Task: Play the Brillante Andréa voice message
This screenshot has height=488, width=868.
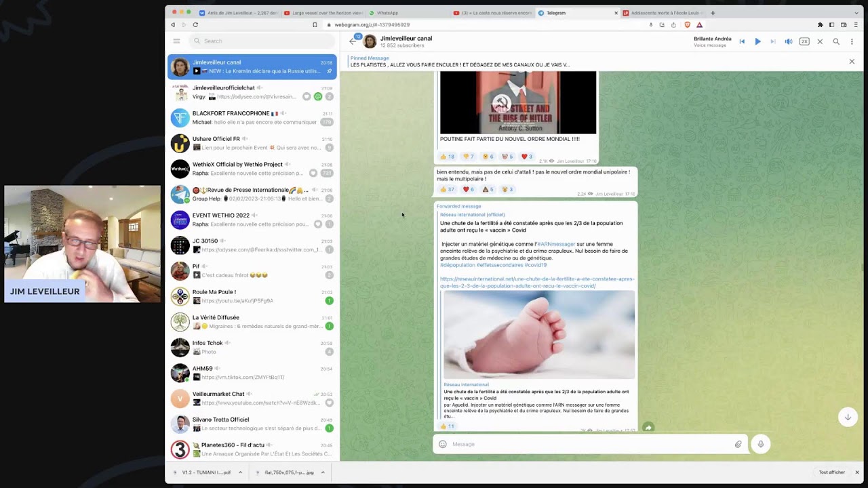Action: (757, 41)
